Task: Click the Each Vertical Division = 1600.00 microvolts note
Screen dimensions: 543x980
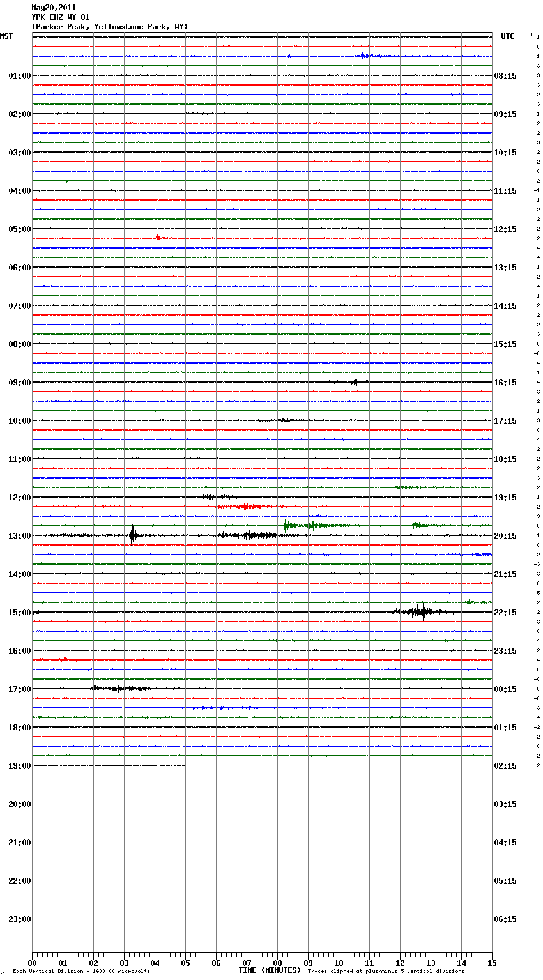Action: pos(81,972)
